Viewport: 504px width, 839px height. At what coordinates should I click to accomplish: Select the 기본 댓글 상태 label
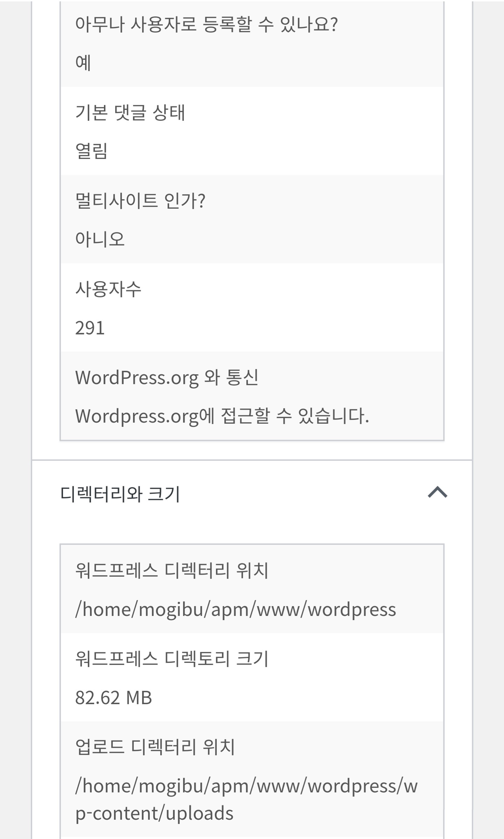coord(130,112)
